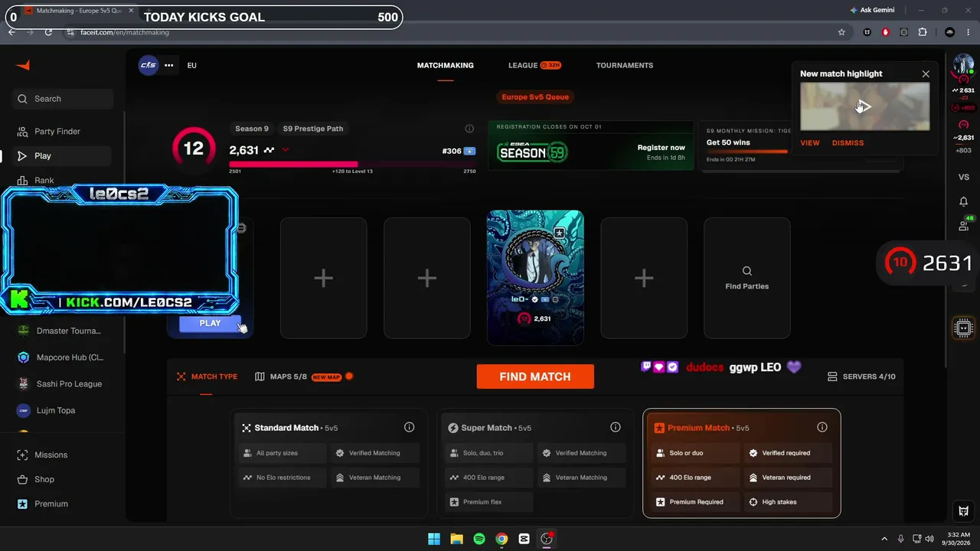Image resolution: width=980 pixels, height=551 pixels.
Task: Click Find Parties slot
Action: [x=747, y=278]
